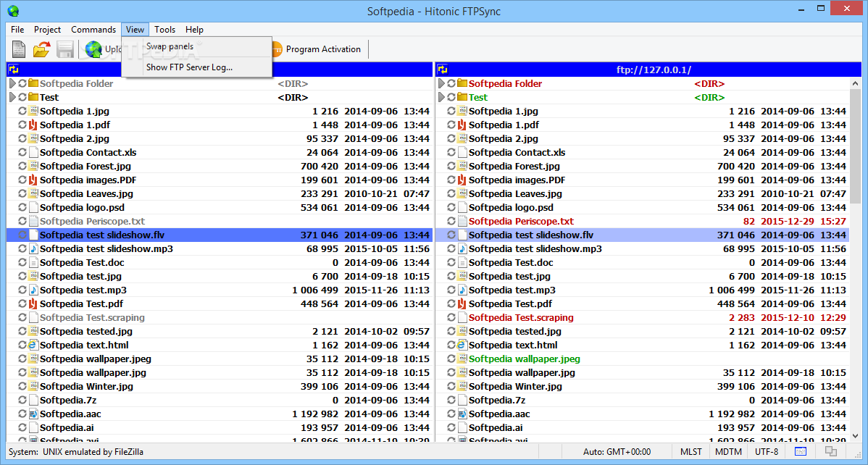Image resolution: width=868 pixels, height=465 pixels.
Task: Close the open View menu
Action: [135, 30]
